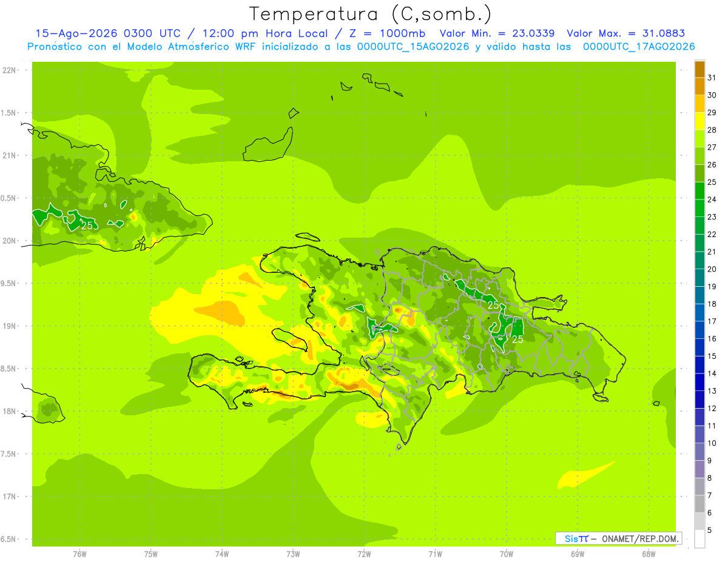Click the 75W longitude axis label
728x562 pixels.
151,554
